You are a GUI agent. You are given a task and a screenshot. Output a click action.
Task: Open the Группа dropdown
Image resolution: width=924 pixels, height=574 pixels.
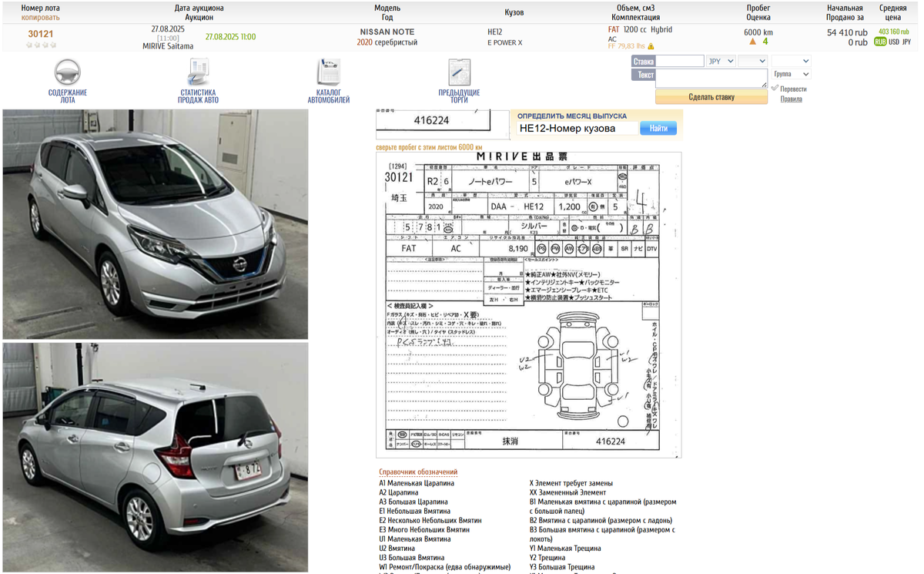point(791,75)
